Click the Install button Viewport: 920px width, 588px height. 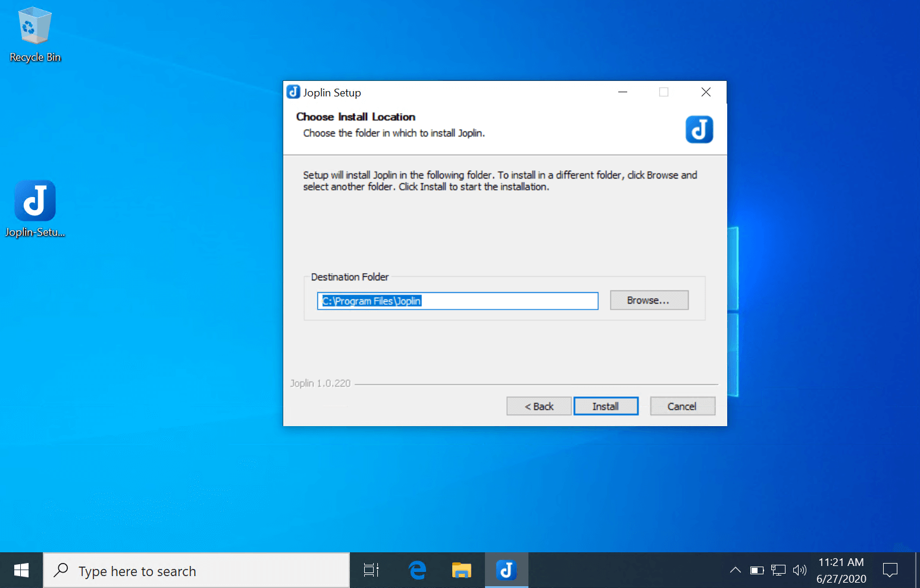[605, 406]
